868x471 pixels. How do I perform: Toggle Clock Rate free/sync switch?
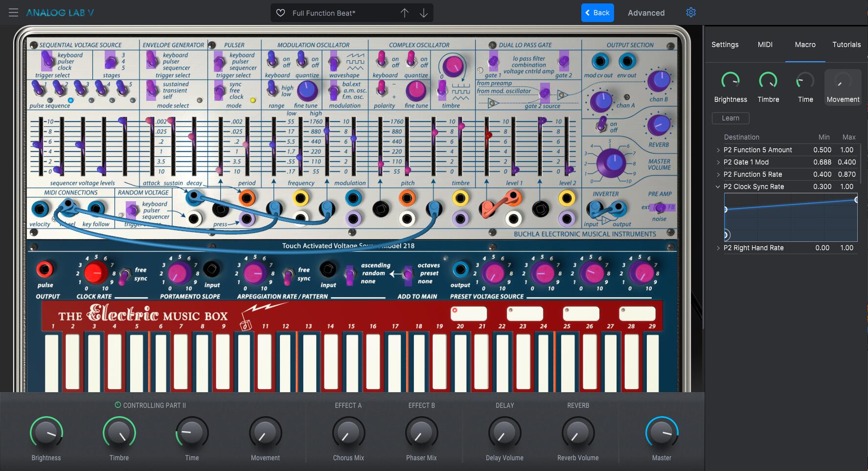coord(125,275)
